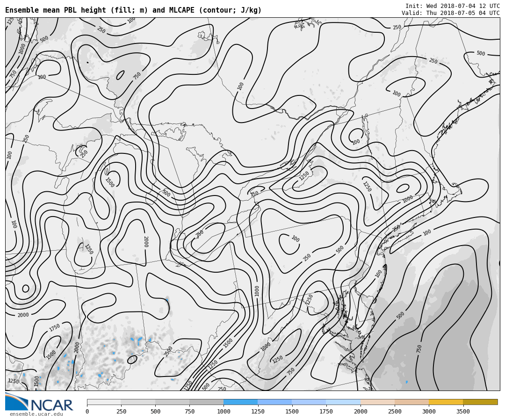The width and height of the screenshot is (505, 420).
Task: Pick the darkest gold colorbar swatch above 3500
Action: (x=480, y=402)
